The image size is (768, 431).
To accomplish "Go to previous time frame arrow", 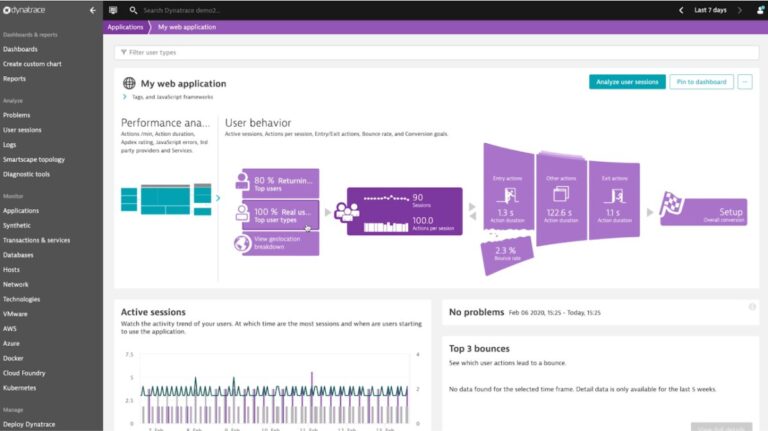I will pyautogui.click(x=681, y=10).
